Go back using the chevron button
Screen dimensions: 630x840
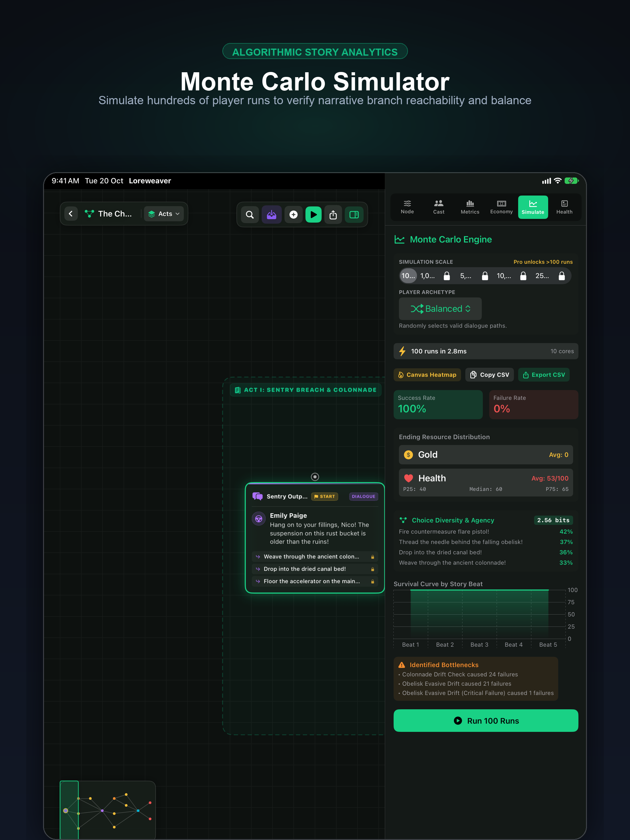click(x=71, y=214)
